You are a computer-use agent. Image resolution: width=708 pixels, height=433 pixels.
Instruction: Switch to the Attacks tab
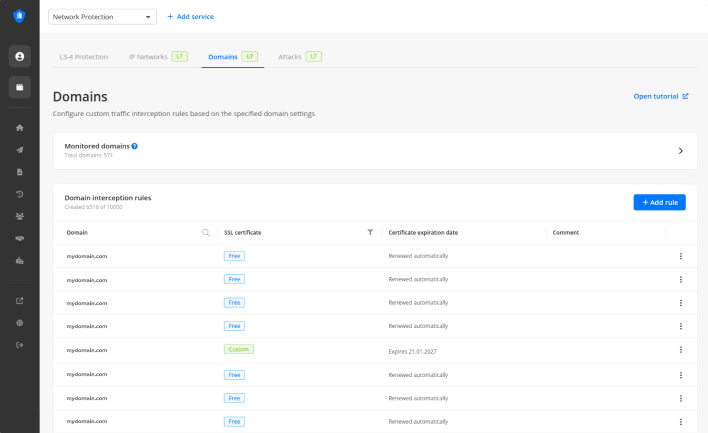(x=290, y=57)
